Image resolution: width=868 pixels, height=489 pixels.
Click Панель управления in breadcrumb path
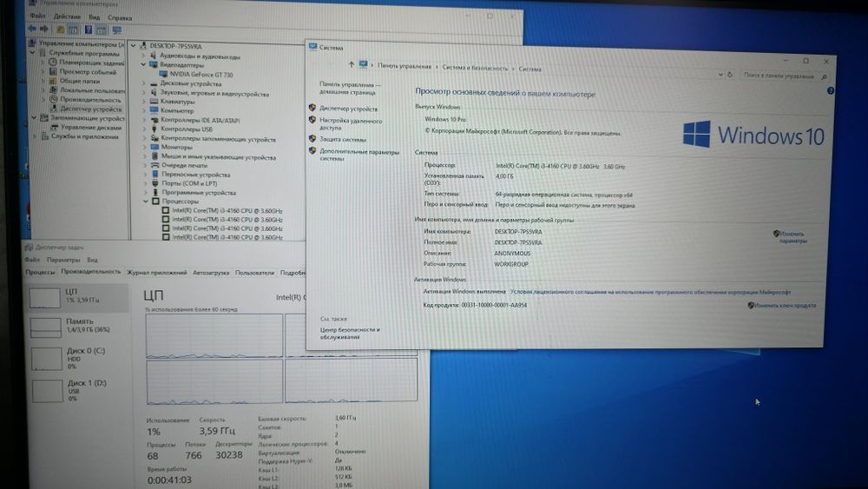[404, 67]
